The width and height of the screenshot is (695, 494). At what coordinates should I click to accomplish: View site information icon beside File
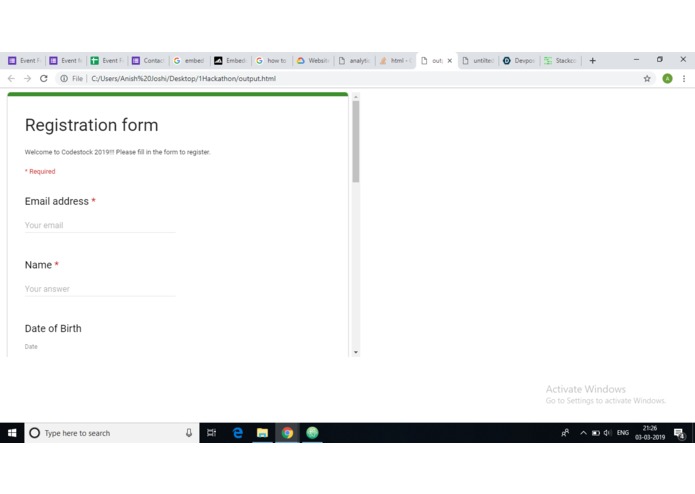[64, 78]
